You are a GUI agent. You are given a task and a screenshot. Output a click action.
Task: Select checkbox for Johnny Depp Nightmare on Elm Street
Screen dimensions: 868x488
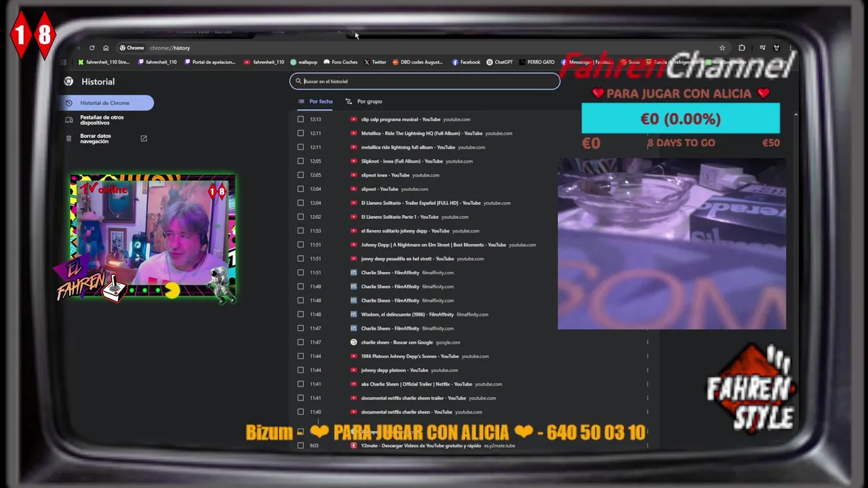(300, 245)
